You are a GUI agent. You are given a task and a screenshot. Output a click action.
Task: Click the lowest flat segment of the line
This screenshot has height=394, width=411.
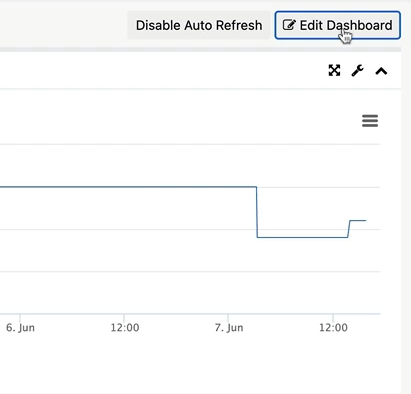tap(302, 237)
